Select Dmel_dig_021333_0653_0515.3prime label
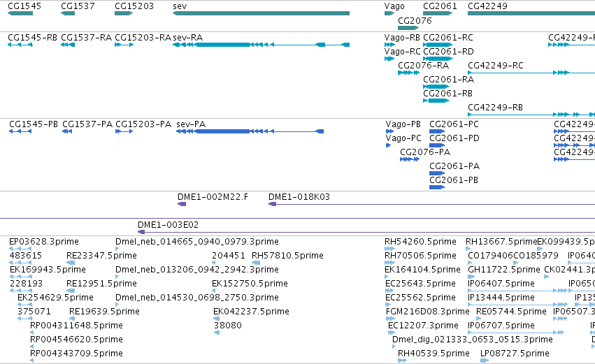Image resolution: width=595 pixels, height=364 pixels. pos(473,340)
